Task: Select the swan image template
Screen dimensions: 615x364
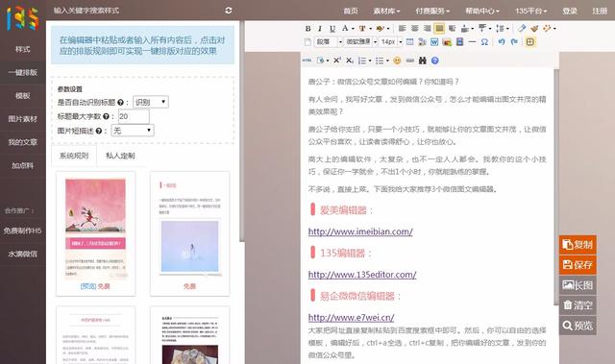Action: pyautogui.click(x=189, y=233)
